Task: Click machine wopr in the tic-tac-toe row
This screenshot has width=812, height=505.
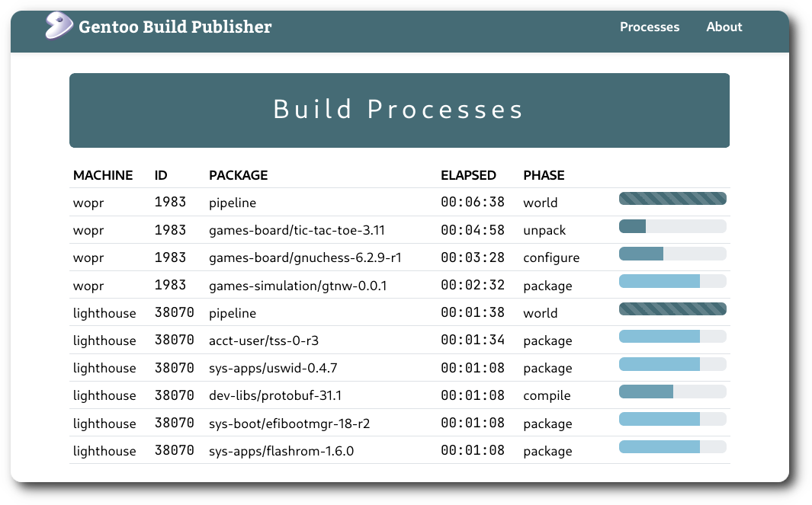Action: click(88, 231)
